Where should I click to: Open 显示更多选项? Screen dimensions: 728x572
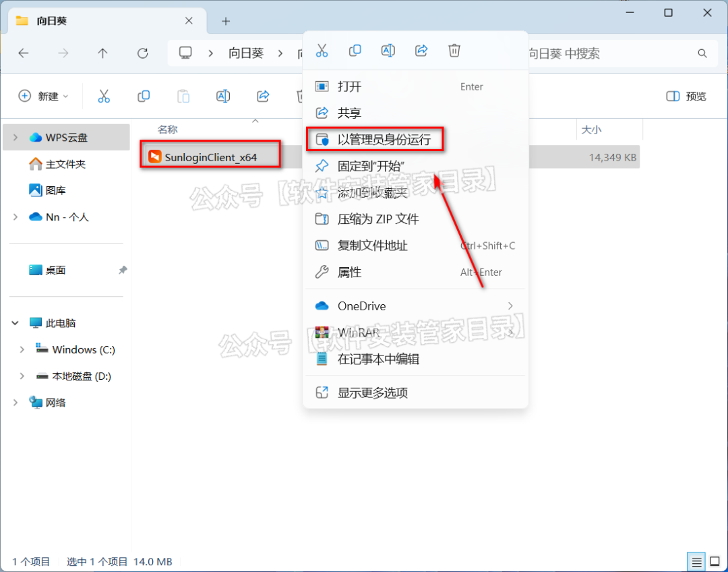(415, 393)
